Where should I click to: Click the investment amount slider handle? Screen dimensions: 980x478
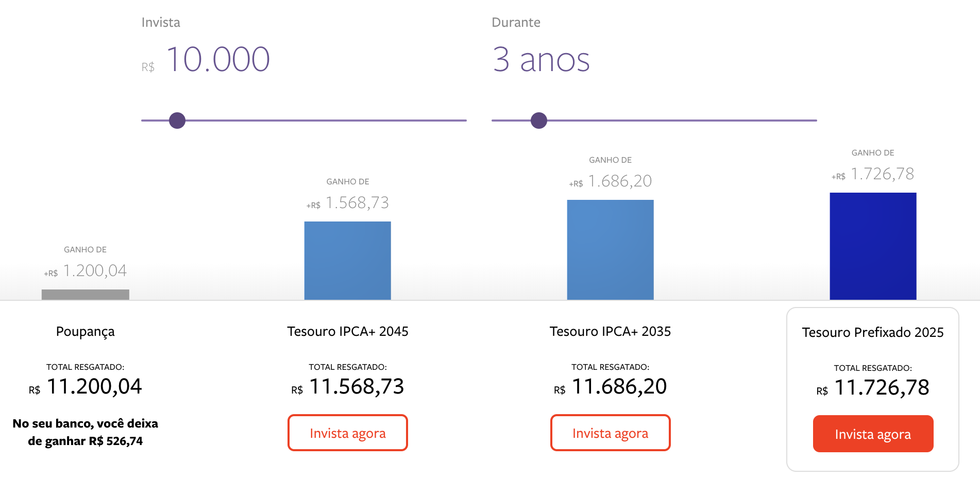click(x=177, y=121)
